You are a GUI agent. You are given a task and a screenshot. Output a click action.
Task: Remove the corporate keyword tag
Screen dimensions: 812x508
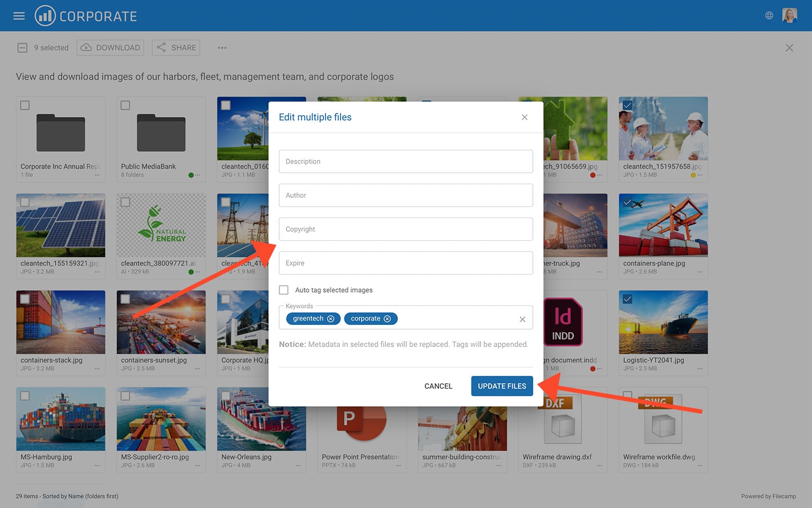(x=387, y=319)
